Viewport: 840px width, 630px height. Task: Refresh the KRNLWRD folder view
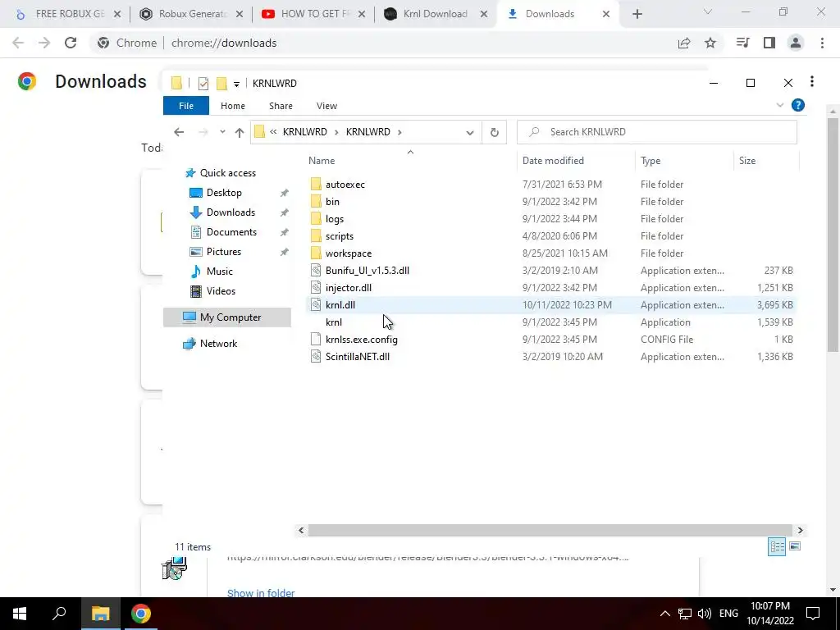495,132
